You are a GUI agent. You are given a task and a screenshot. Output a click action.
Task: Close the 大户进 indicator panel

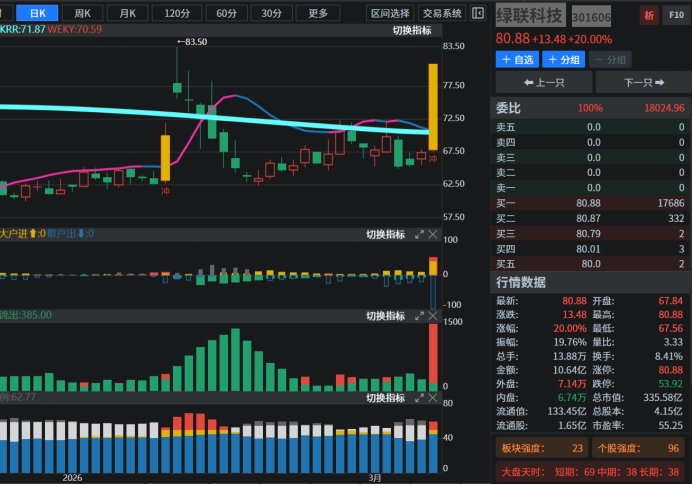click(433, 234)
